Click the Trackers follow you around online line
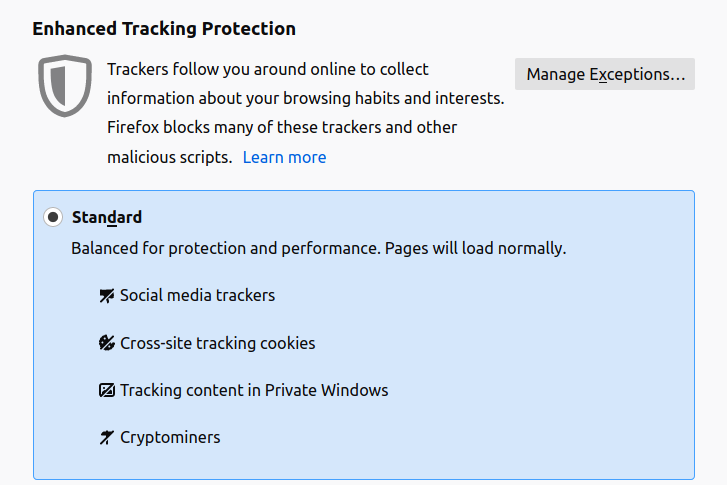This screenshot has width=727, height=485. [268, 70]
